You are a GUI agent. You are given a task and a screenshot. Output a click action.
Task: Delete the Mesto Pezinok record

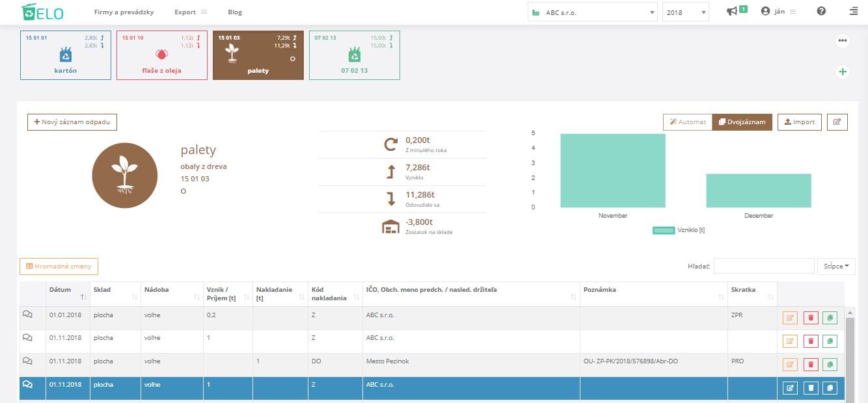pyautogui.click(x=811, y=365)
